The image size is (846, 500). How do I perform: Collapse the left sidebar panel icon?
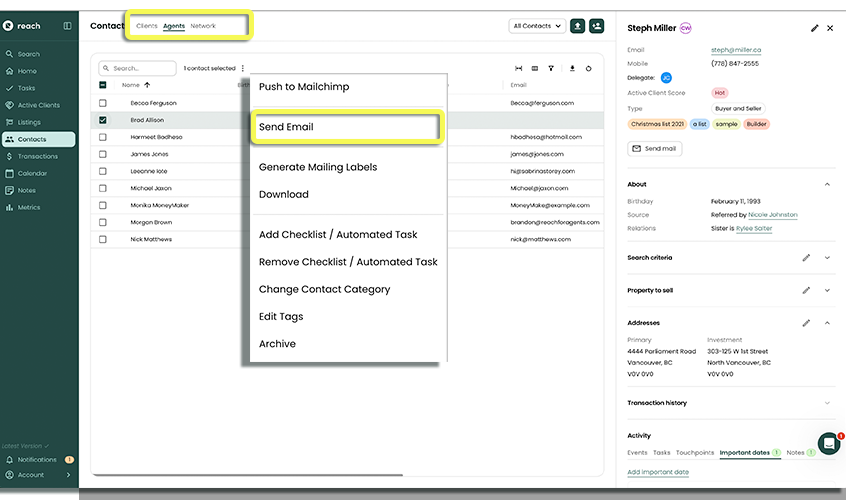[x=67, y=26]
